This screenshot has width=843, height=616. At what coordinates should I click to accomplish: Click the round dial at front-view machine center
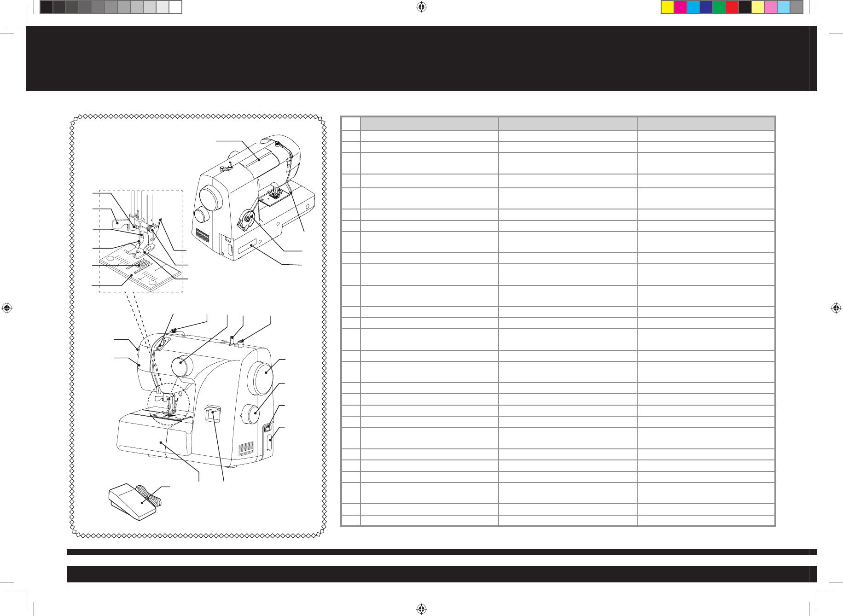183,367
